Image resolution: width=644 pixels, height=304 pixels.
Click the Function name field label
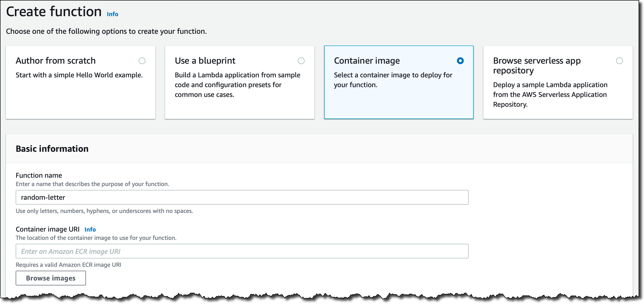click(x=39, y=175)
